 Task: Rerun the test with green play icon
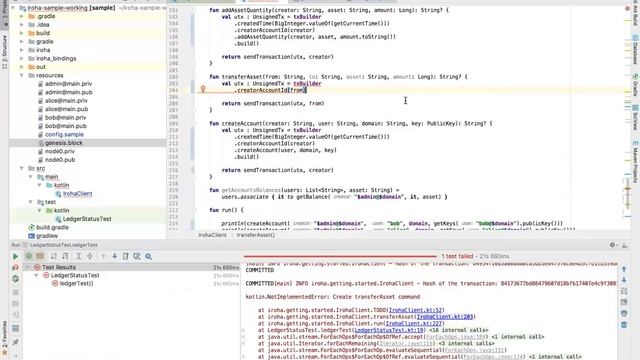(15, 256)
